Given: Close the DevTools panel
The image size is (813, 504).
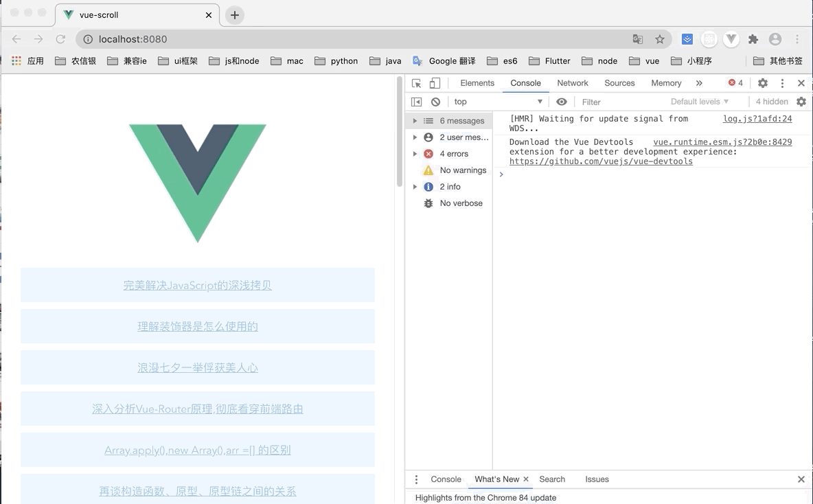Looking at the screenshot, I should click(801, 83).
